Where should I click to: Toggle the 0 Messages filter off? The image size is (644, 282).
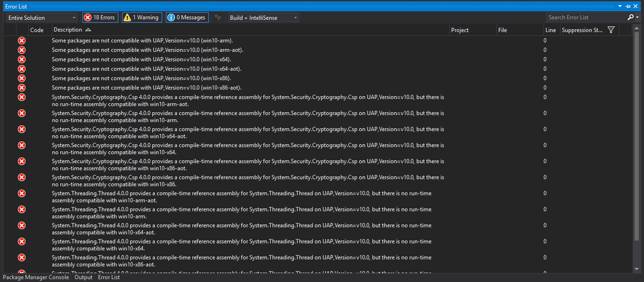(x=187, y=17)
